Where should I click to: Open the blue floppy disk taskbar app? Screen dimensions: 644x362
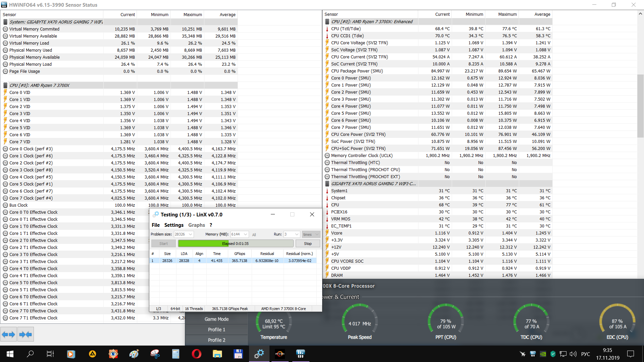tap(238, 354)
